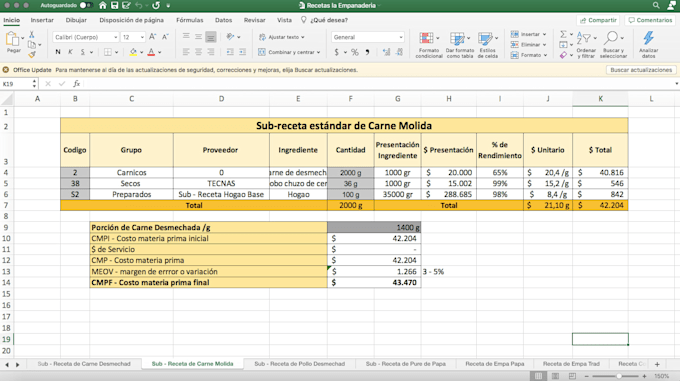
Task: Open the Receta de Empa Papa sheet
Action: point(494,364)
